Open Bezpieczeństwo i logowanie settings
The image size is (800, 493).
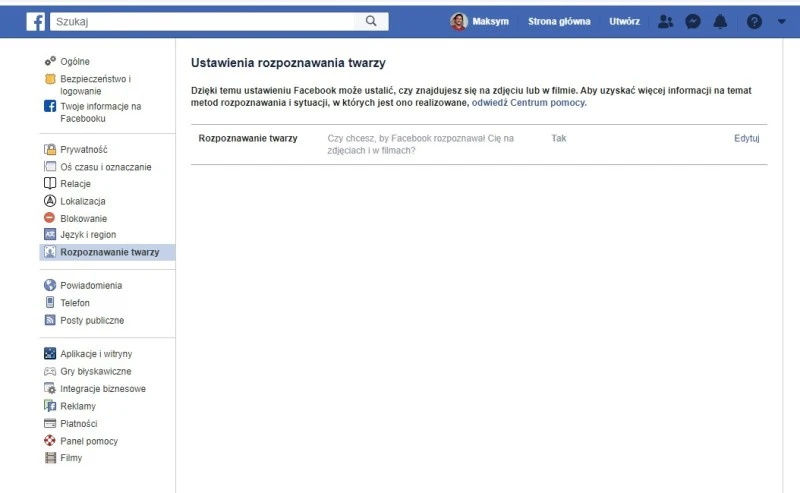[x=95, y=85]
